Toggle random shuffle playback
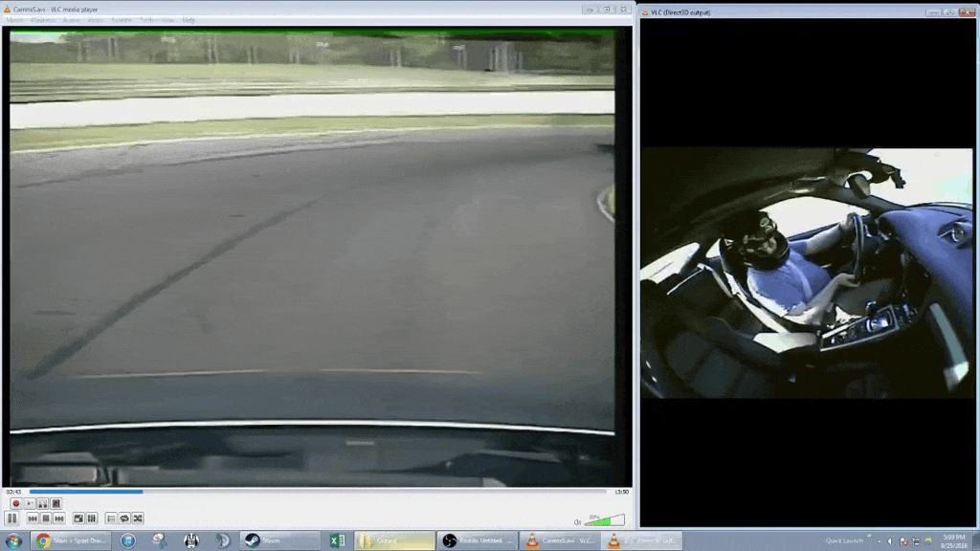The width and height of the screenshot is (980, 551). click(138, 518)
